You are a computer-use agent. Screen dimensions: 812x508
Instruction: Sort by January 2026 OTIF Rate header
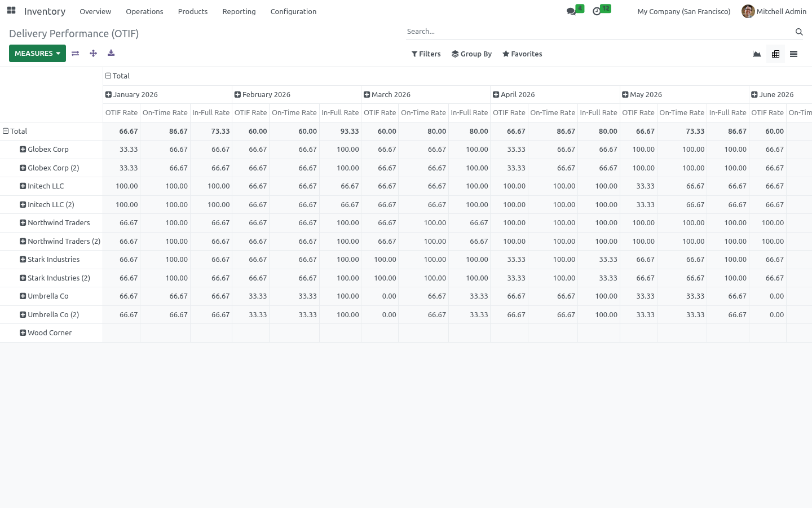pyautogui.click(x=121, y=113)
